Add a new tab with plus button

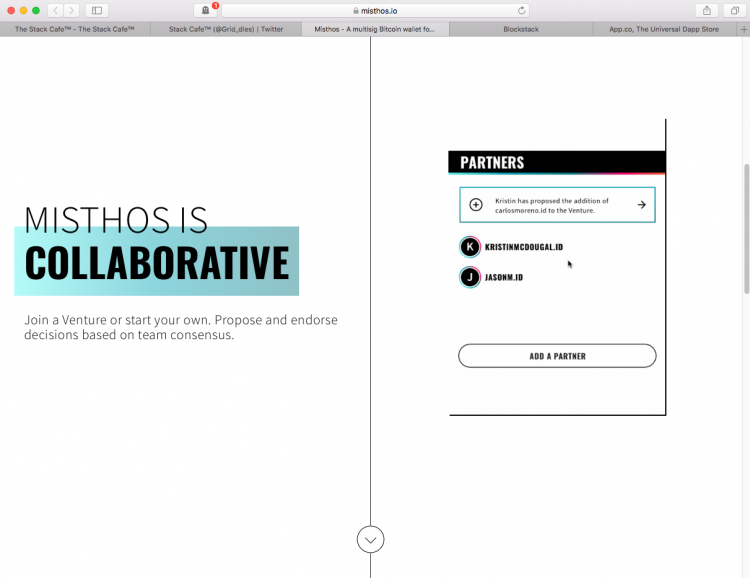coord(744,29)
